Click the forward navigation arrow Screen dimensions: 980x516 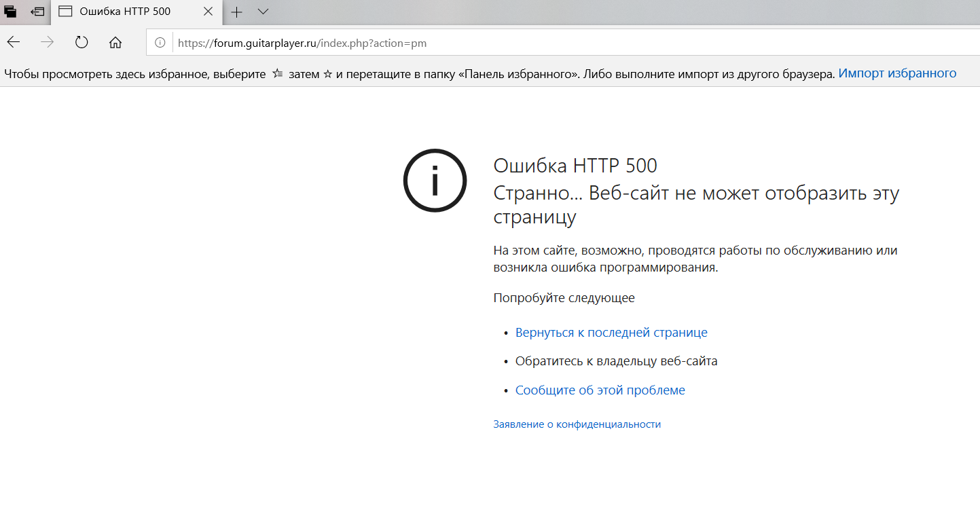(47, 42)
